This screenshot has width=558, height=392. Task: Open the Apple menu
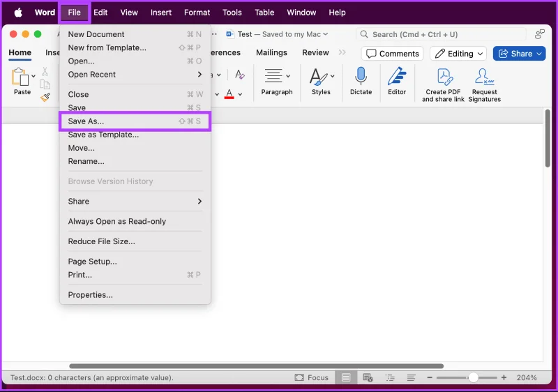tap(18, 13)
